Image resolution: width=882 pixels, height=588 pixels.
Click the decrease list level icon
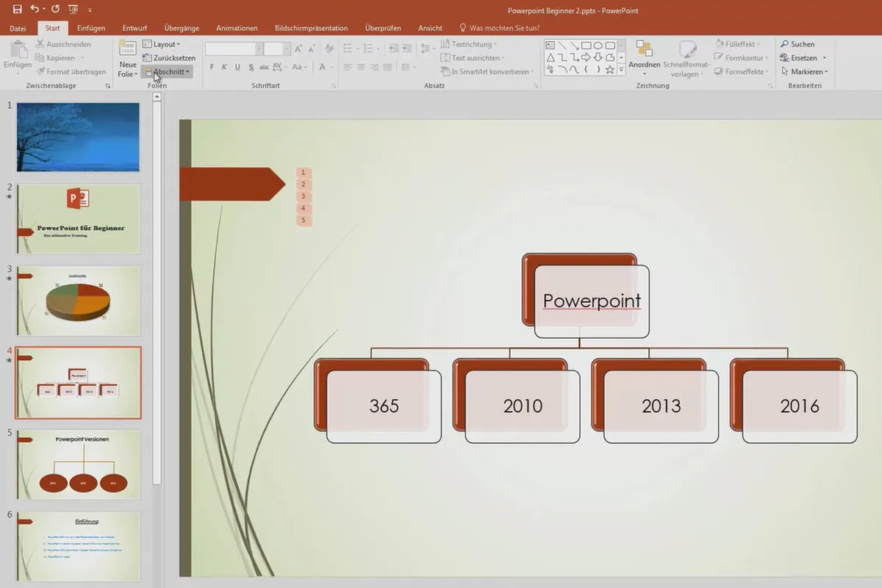(394, 48)
